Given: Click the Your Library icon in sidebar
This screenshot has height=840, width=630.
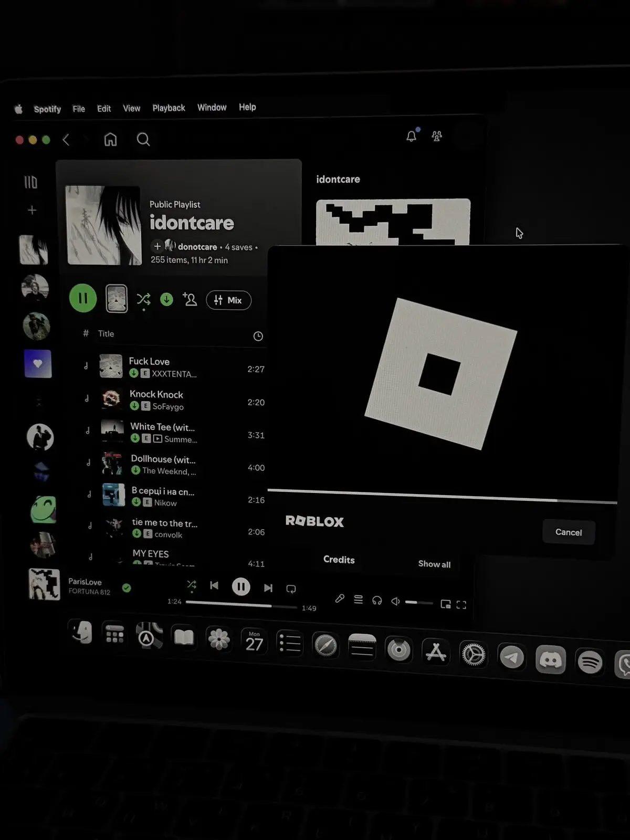Looking at the screenshot, I should tap(31, 182).
